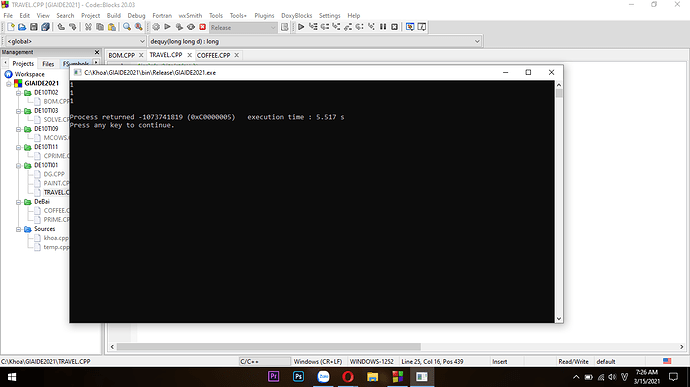690x387 pixels.
Task: Select DG.CPP in the project tree
Action: [x=54, y=174]
